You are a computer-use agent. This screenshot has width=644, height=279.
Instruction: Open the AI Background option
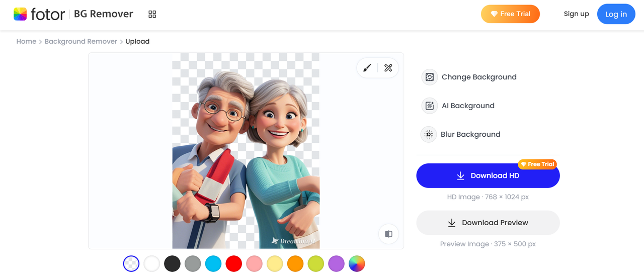[468, 106]
